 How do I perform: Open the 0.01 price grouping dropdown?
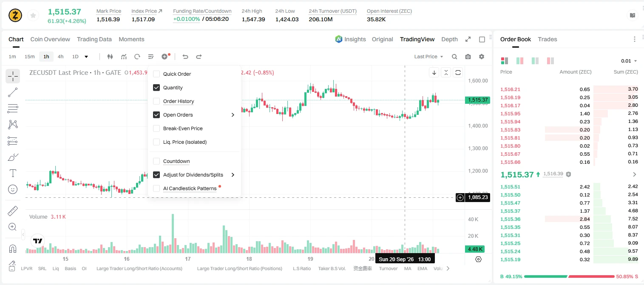pos(629,61)
